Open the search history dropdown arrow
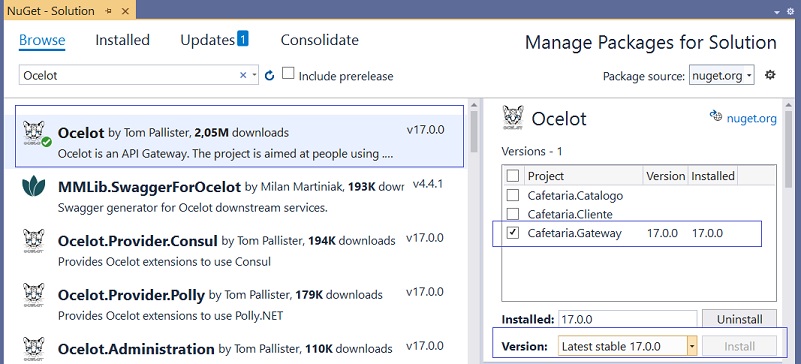The height and width of the screenshot is (364, 801). [x=254, y=75]
